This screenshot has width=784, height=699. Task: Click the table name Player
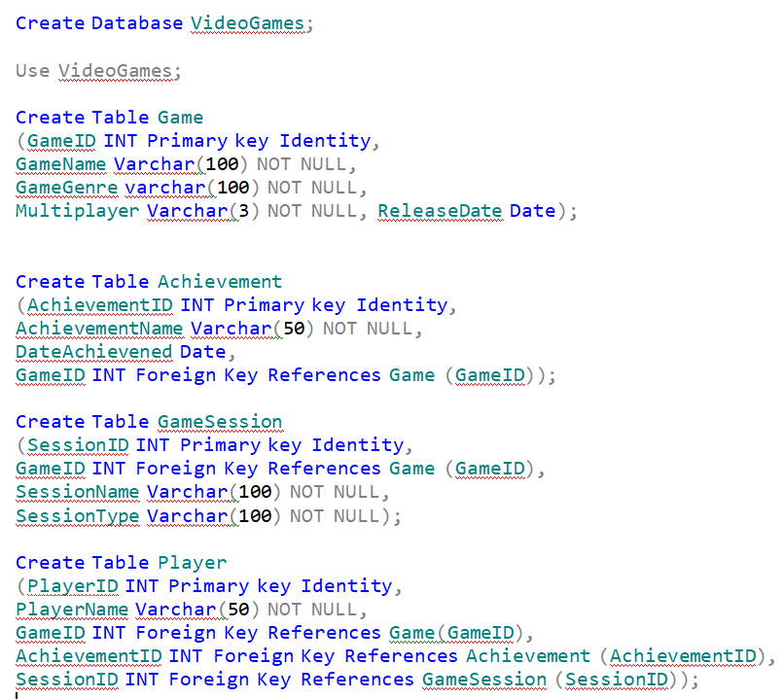click(192, 562)
